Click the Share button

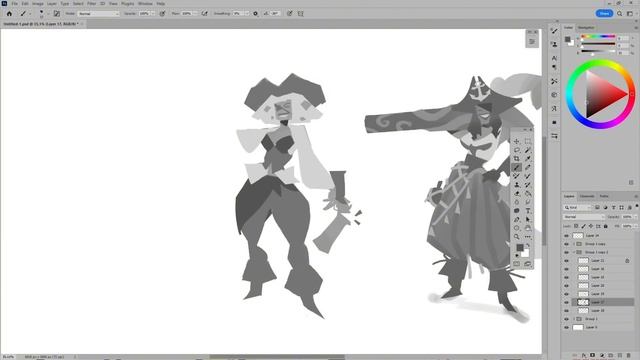pos(604,13)
